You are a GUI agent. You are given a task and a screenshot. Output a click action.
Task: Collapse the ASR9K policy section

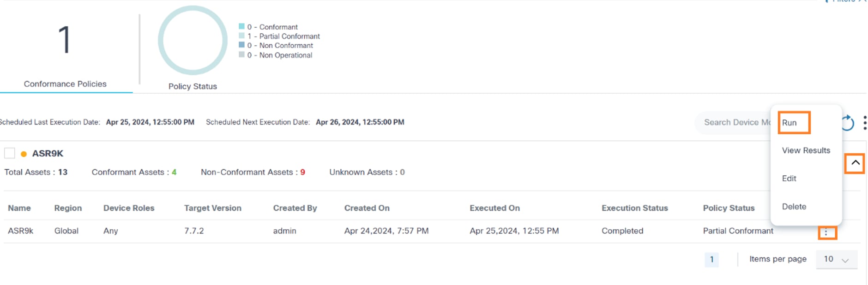(855, 163)
